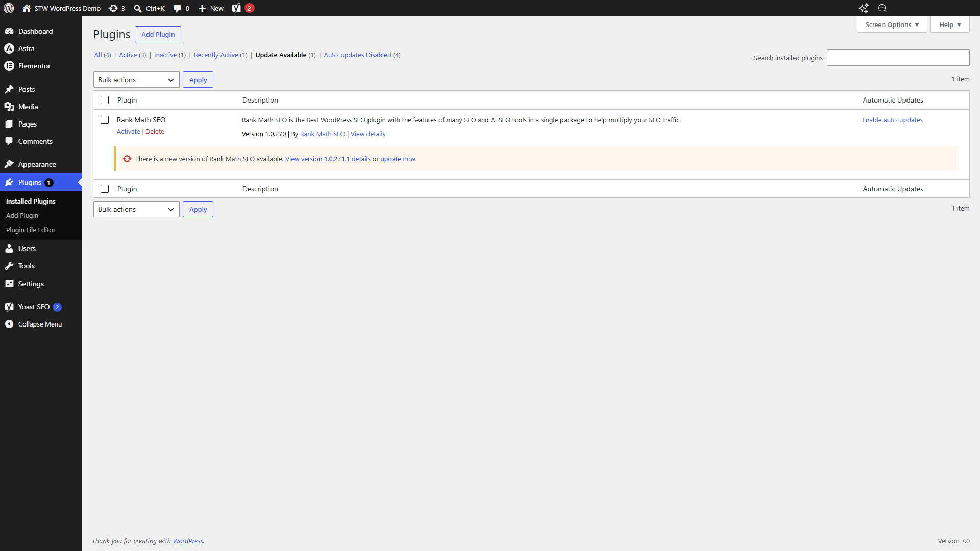
Task: Click the Astra logo icon
Action: pos(9,48)
